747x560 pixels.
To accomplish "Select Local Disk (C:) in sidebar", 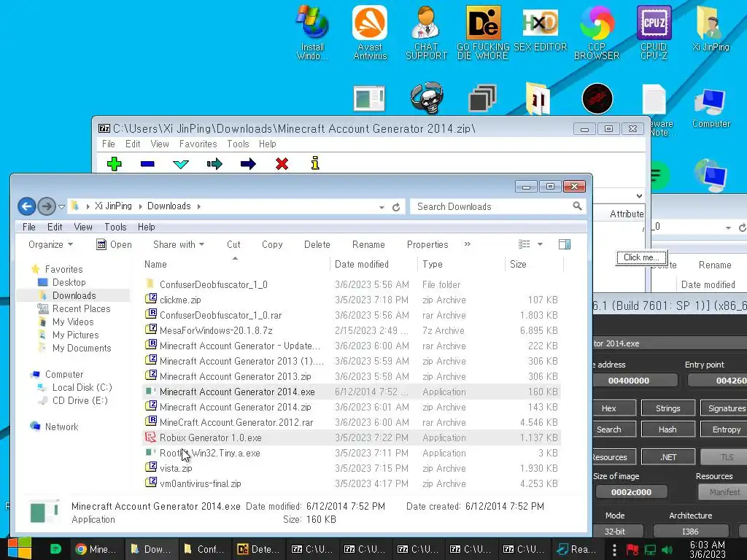I will pos(82,388).
